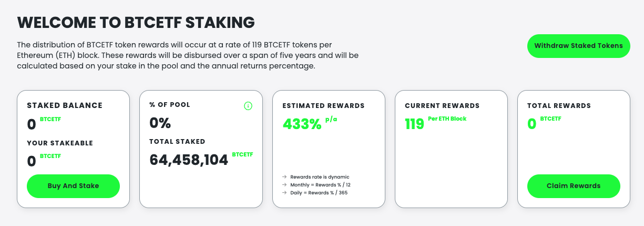Viewport: 644px width, 226px height.
Task: Click arrow icon beside the Monthly rewards formula
Action: pyautogui.click(x=284, y=185)
